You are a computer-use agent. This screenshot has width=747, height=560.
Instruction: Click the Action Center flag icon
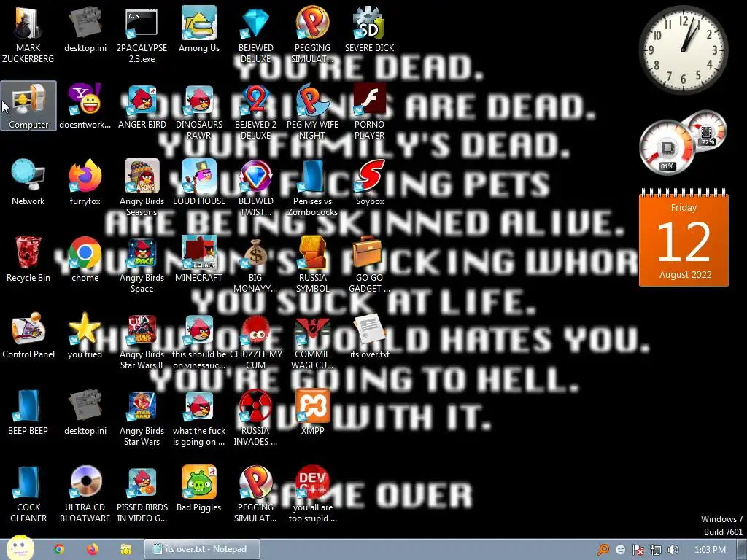pyautogui.click(x=638, y=550)
